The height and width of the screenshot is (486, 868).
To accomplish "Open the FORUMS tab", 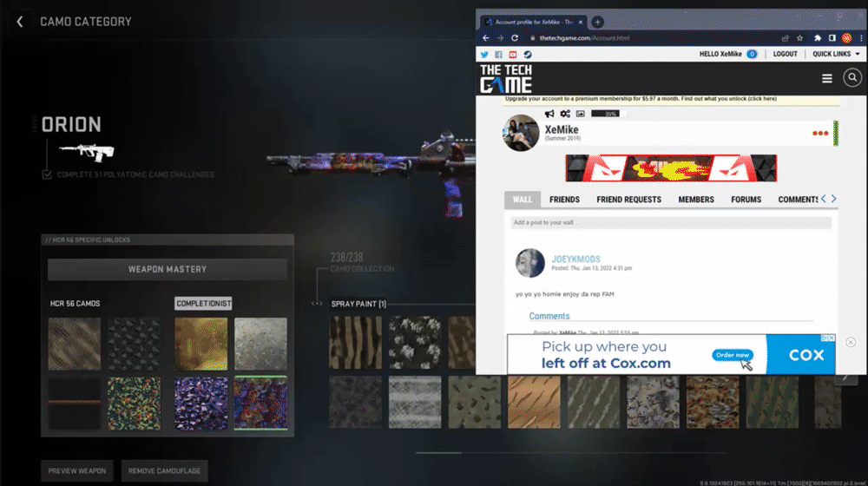I will tap(746, 200).
